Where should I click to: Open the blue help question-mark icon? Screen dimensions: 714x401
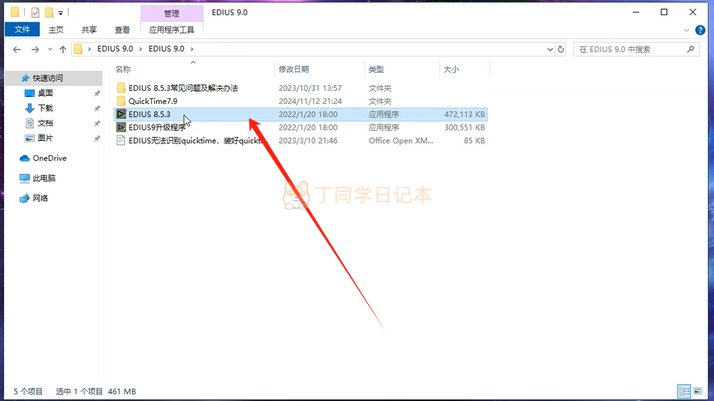[x=700, y=30]
